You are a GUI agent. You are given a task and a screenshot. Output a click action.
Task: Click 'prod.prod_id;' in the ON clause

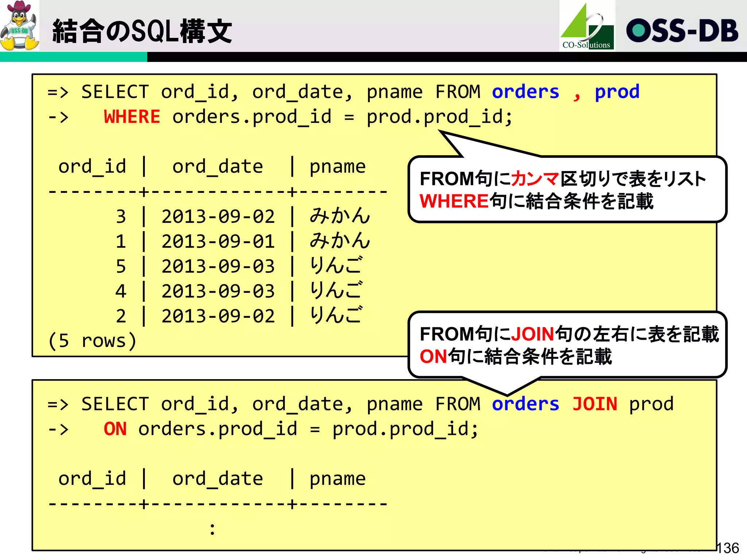(x=406, y=430)
